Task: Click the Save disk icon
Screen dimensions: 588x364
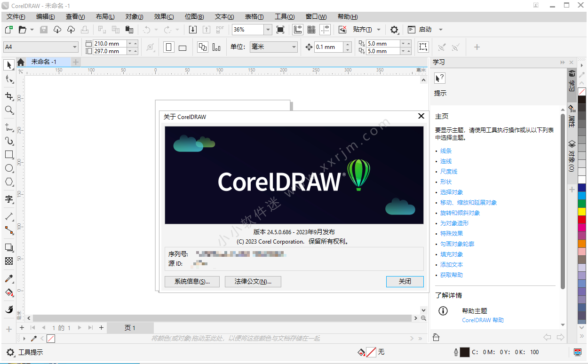Action: pyautogui.click(x=44, y=30)
